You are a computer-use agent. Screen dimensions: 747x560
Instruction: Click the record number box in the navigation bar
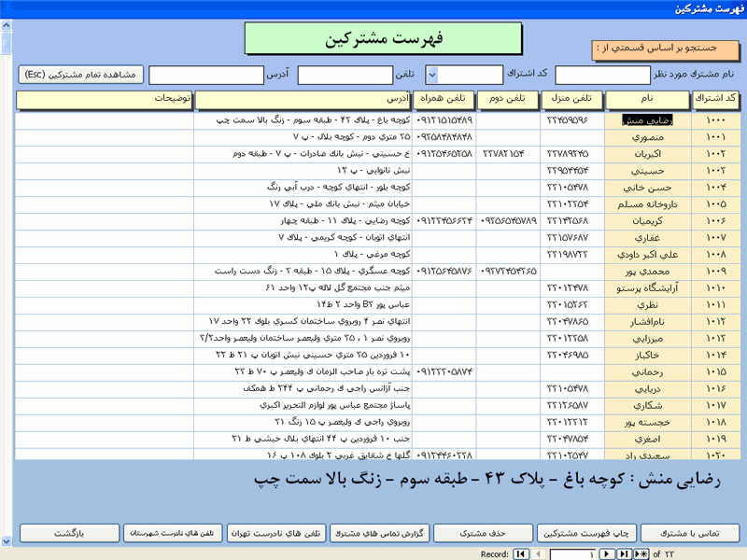click(572, 554)
